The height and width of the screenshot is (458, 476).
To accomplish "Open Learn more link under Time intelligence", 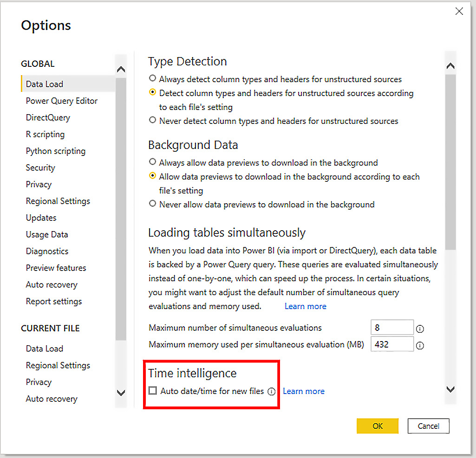I will (304, 391).
